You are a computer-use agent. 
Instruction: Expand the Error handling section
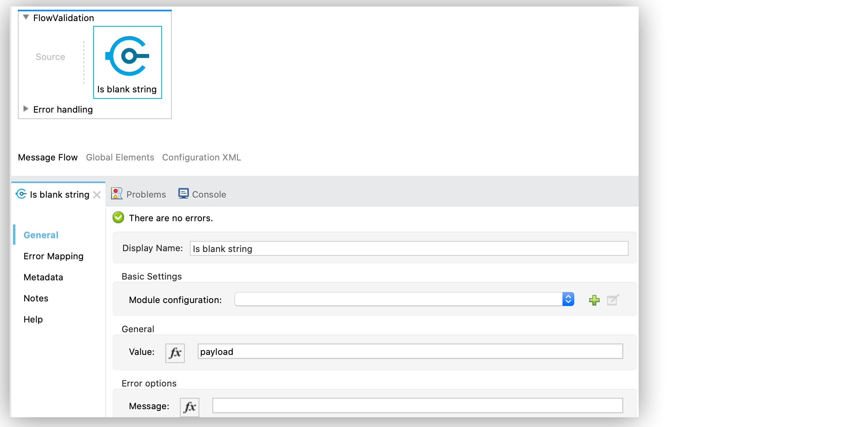pos(26,109)
